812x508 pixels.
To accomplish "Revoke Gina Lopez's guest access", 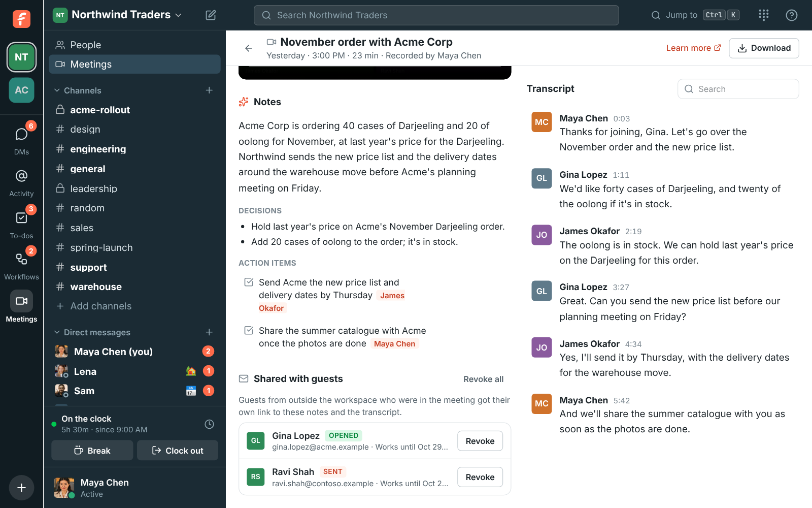I will [x=480, y=441].
